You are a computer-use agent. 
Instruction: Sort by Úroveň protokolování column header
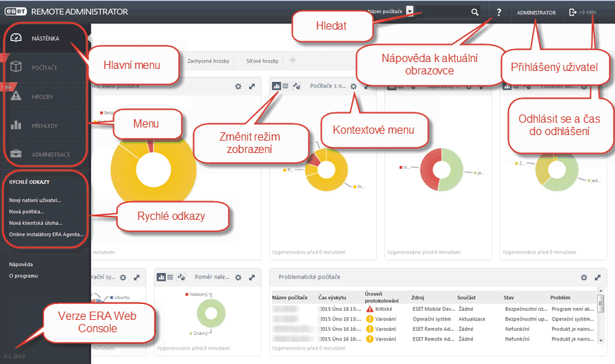pyautogui.click(x=382, y=297)
